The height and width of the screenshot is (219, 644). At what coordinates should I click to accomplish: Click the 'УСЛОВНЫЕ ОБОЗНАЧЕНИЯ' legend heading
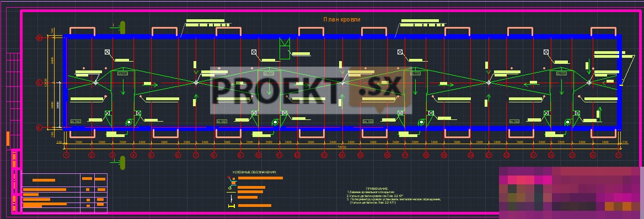click(255, 172)
